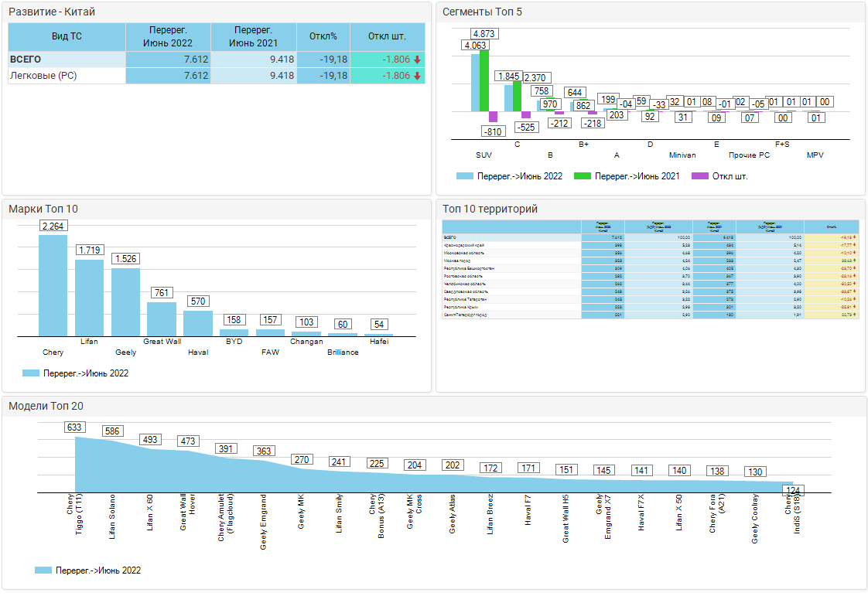This screenshot has width=868, height=613.
Task: Click the blue legend marker in Марки Топ 10
Action: click(31, 373)
